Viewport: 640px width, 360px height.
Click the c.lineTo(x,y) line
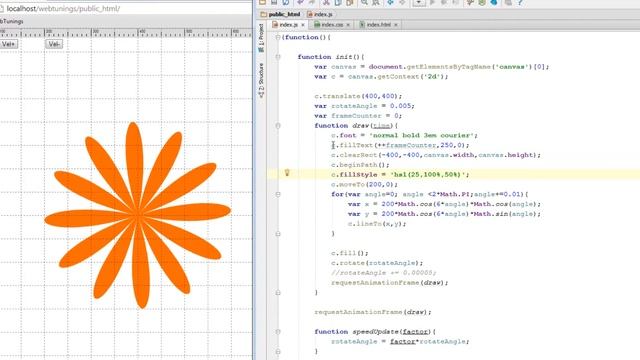pyautogui.click(x=377, y=224)
